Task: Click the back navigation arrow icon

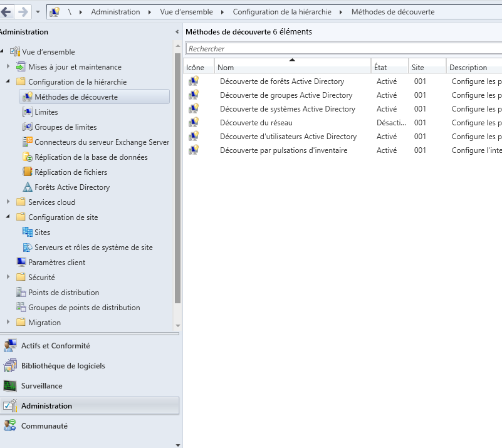Action: [x=7, y=12]
